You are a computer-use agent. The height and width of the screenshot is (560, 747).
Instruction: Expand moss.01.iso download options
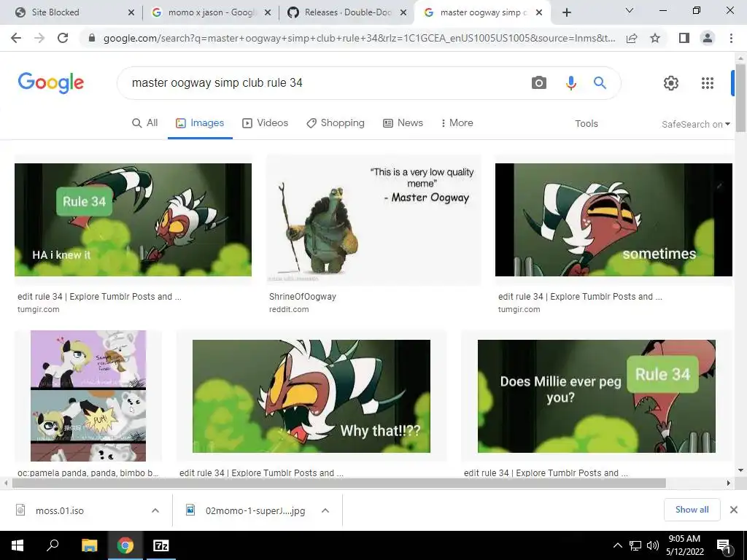(155, 510)
